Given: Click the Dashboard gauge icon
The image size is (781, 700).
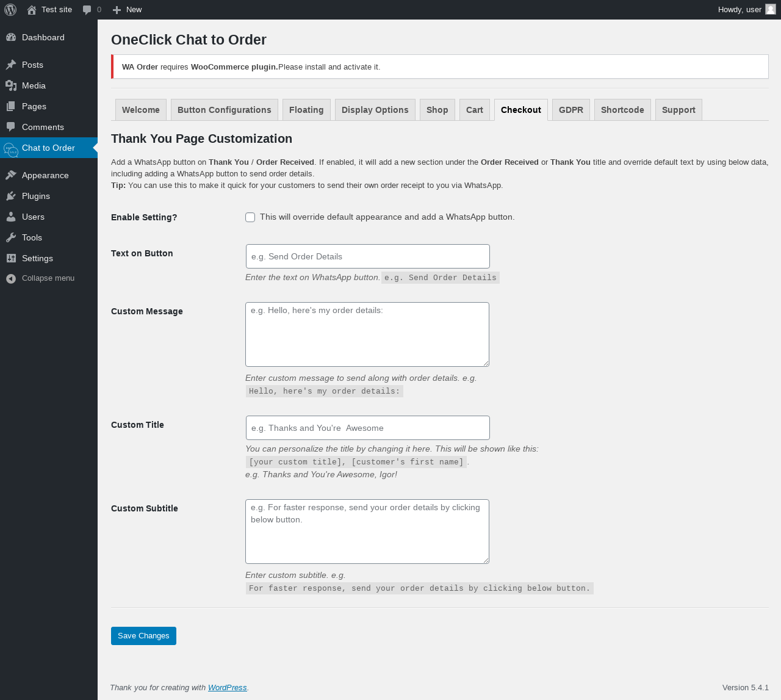Looking at the screenshot, I should pyautogui.click(x=11, y=37).
